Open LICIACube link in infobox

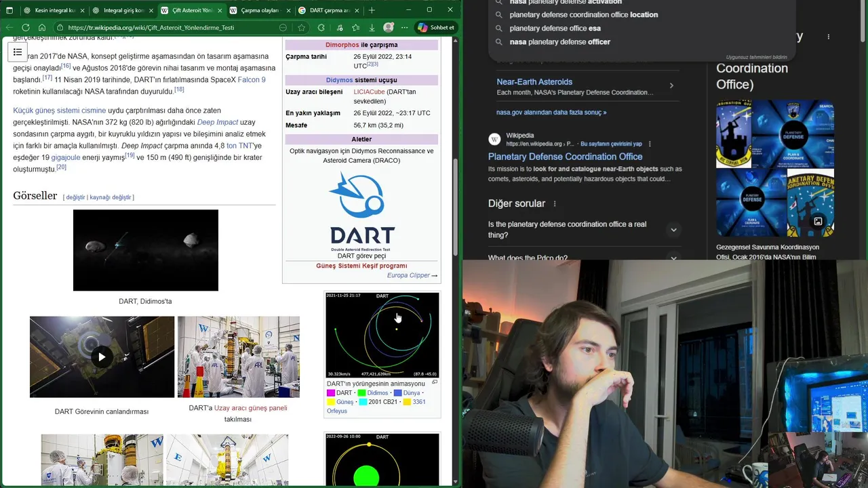(x=369, y=91)
